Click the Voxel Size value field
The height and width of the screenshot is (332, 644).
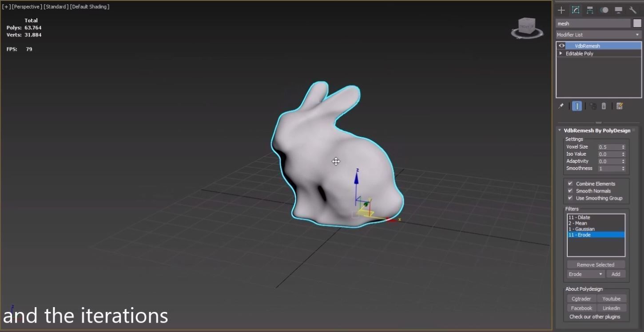click(609, 147)
